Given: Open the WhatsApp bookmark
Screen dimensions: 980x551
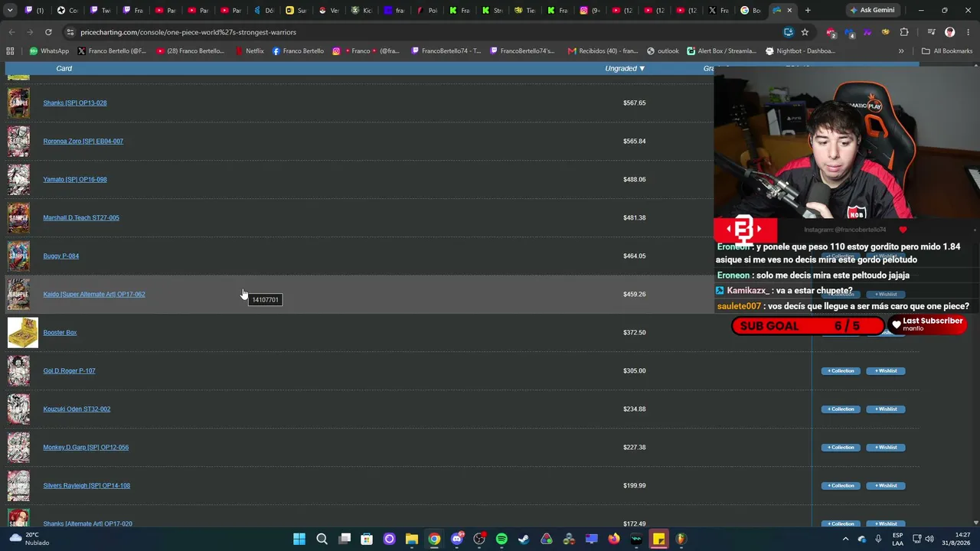Looking at the screenshot, I should click(49, 51).
